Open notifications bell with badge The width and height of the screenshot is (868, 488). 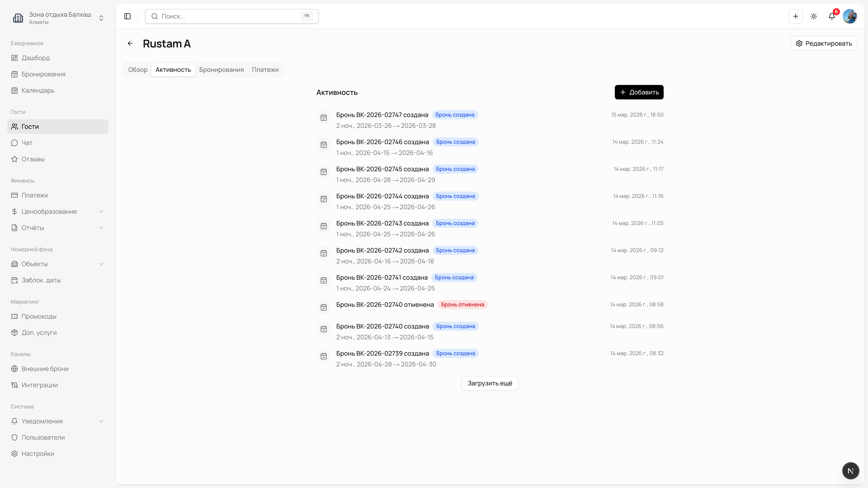pyautogui.click(x=832, y=16)
